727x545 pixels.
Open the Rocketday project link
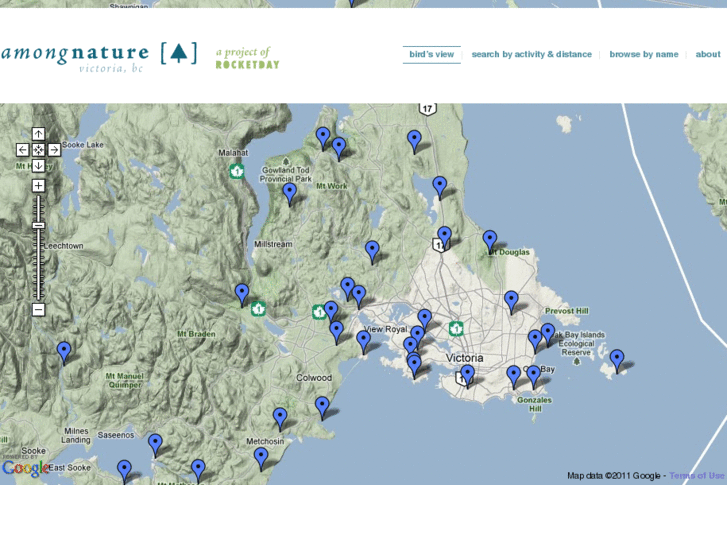coord(247,58)
